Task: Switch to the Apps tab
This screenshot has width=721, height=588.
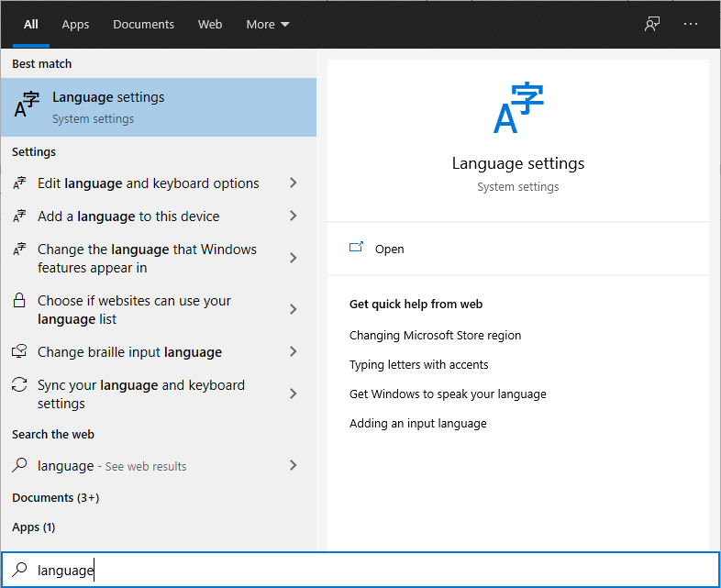Action: pyautogui.click(x=75, y=25)
